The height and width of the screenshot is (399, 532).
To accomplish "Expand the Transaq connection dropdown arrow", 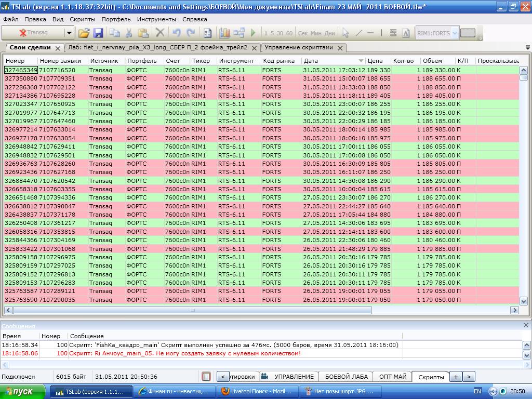I will point(69,33).
